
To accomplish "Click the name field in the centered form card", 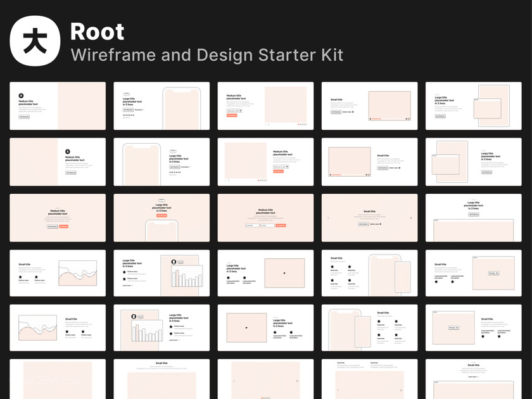I will click(252, 225).
